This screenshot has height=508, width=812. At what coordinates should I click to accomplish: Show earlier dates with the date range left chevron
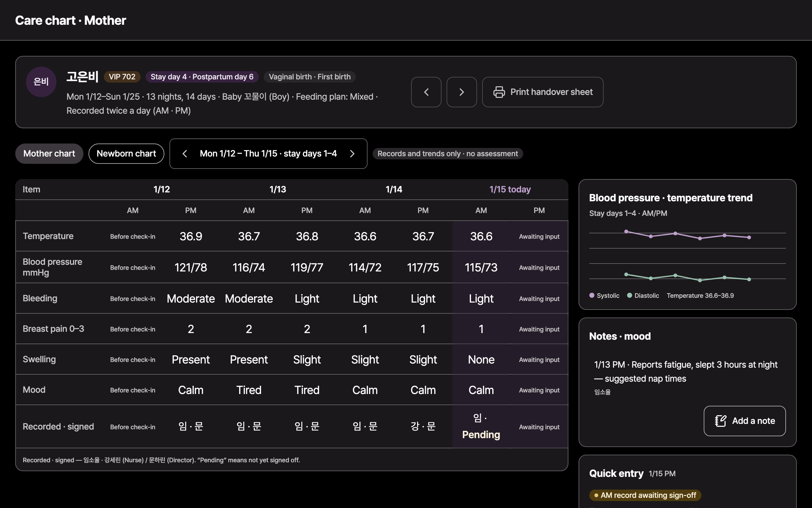pos(185,154)
